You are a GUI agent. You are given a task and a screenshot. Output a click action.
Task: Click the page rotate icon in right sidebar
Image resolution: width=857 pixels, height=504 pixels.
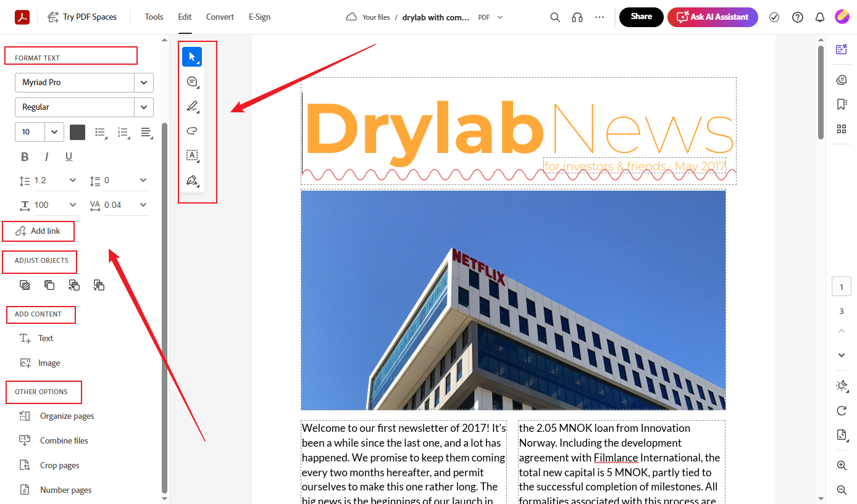[x=842, y=410]
